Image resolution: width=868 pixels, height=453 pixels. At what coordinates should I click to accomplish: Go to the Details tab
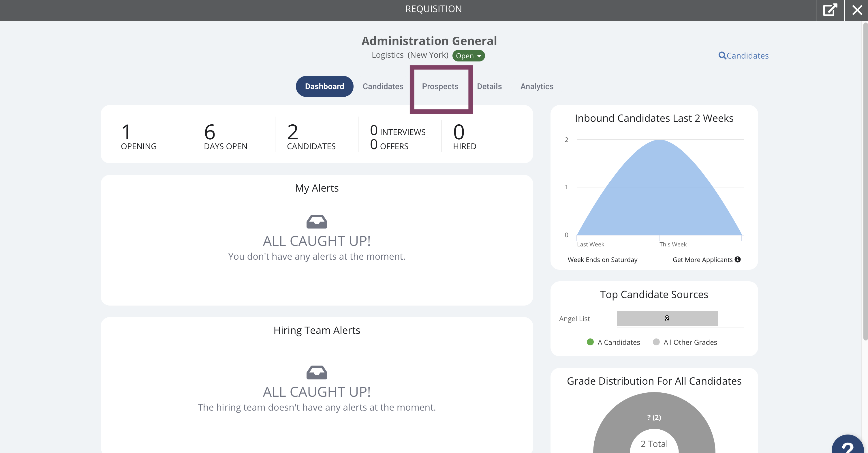489,86
